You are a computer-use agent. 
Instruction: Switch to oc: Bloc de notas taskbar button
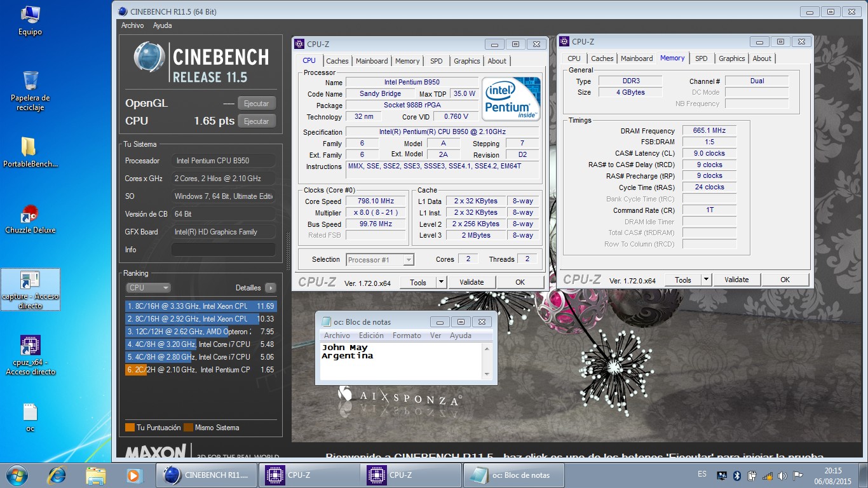pos(513,475)
